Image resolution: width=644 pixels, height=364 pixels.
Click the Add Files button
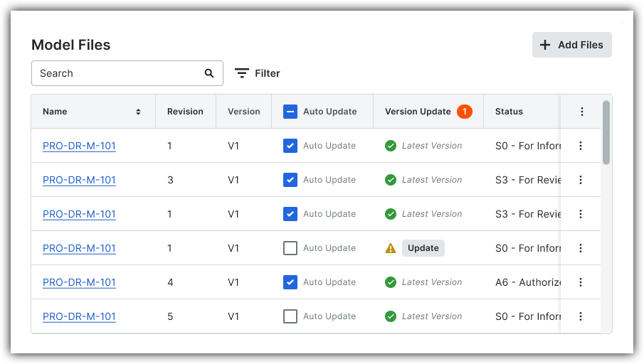point(571,45)
